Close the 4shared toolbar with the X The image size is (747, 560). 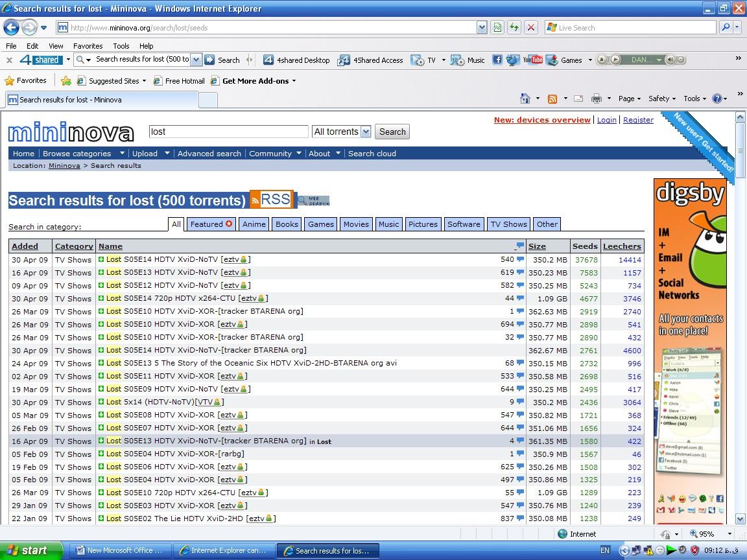coord(10,60)
